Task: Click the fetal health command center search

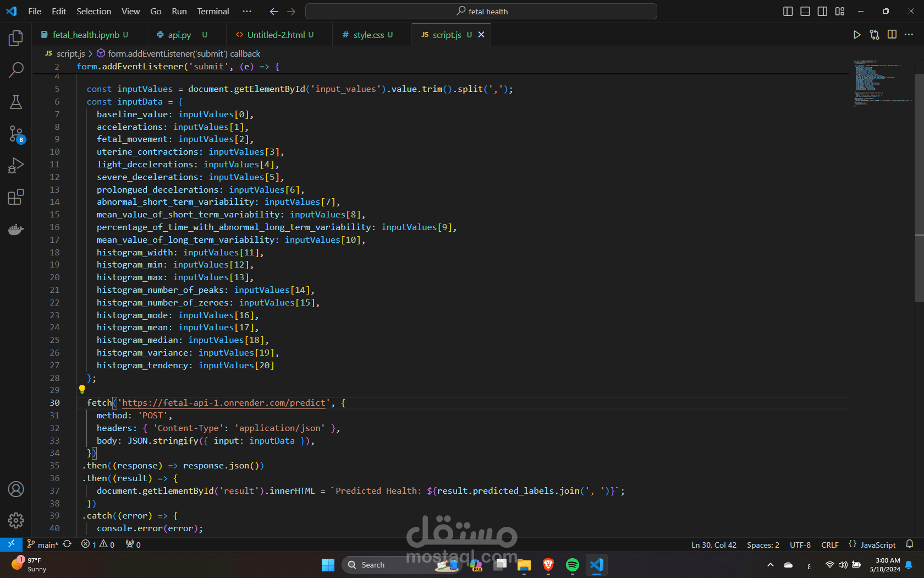Action: click(481, 12)
